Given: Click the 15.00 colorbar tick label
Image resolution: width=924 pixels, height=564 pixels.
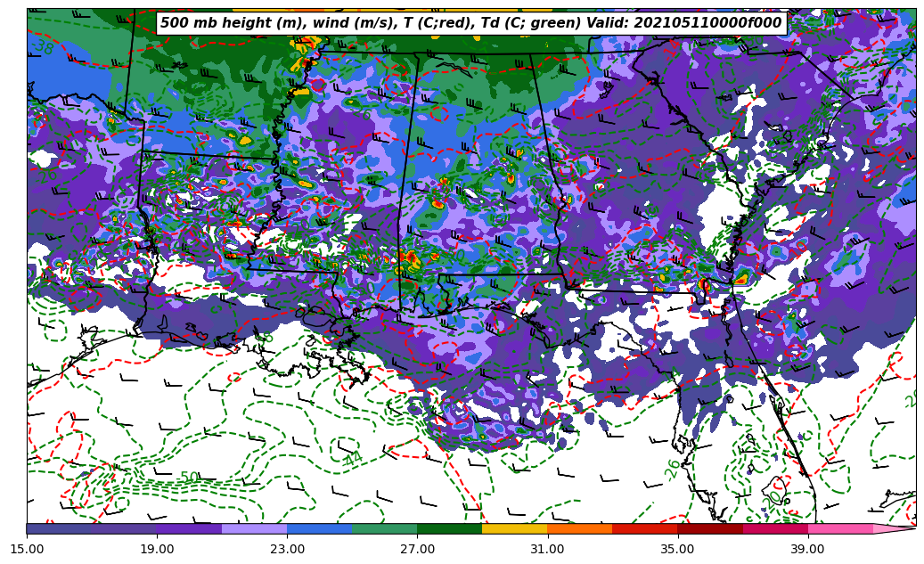Looking at the screenshot, I should click(x=27, y=549).
